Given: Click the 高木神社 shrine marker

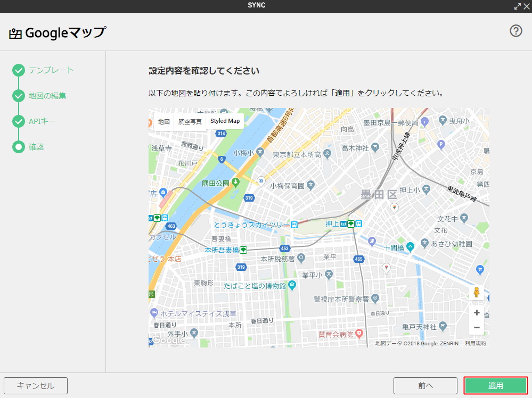Looking at the screenshot, I should pyautogui.click(x=375, y=147).
